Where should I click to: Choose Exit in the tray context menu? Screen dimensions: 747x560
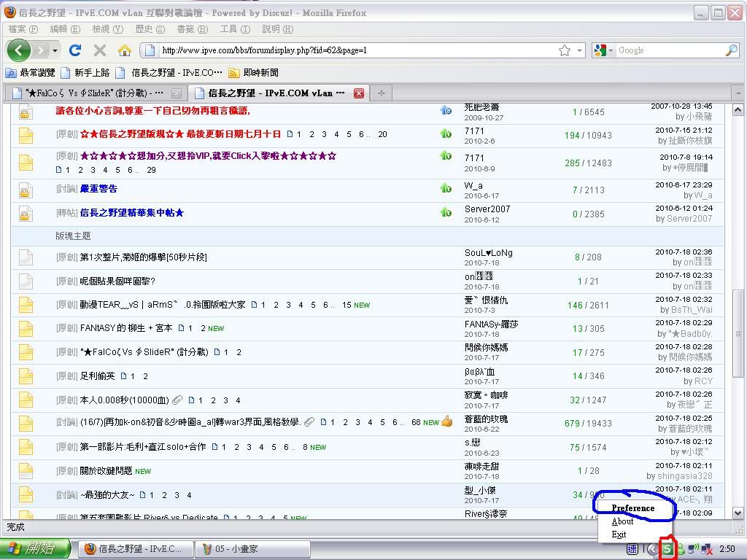619,534
